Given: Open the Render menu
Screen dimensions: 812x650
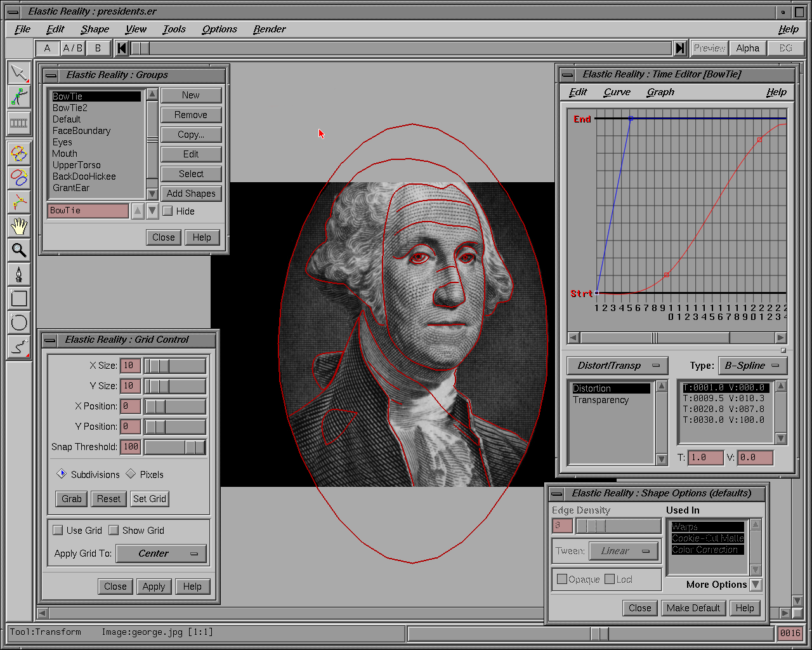Looking at the screenshot, I should point(269,29).
